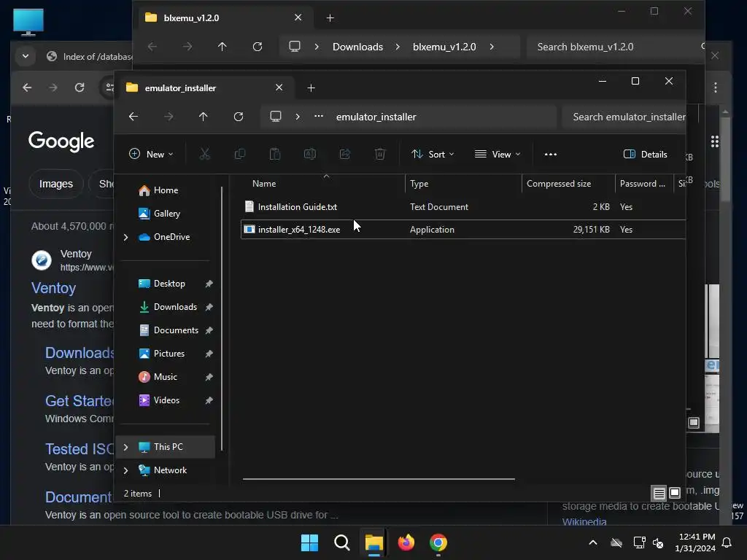This screenshot has height=560, width=747.
Task: Click the Copy icon in emulator_installer toolbar
Action: [x=239, y=154]
